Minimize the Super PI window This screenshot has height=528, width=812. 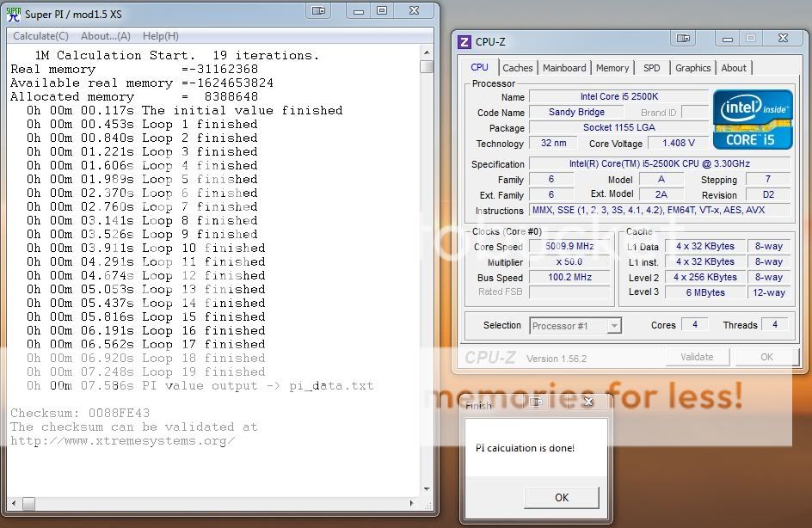pos(359,11)
